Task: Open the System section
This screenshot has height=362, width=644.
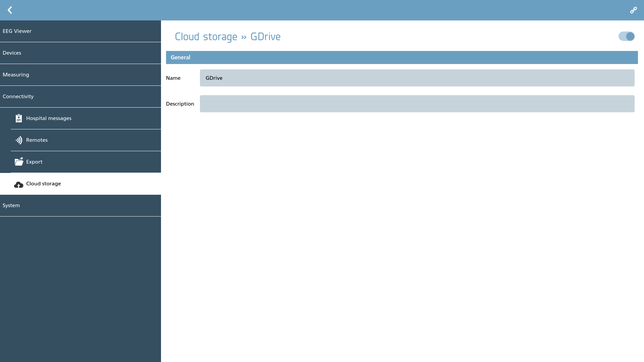Action: click(80, 205)
